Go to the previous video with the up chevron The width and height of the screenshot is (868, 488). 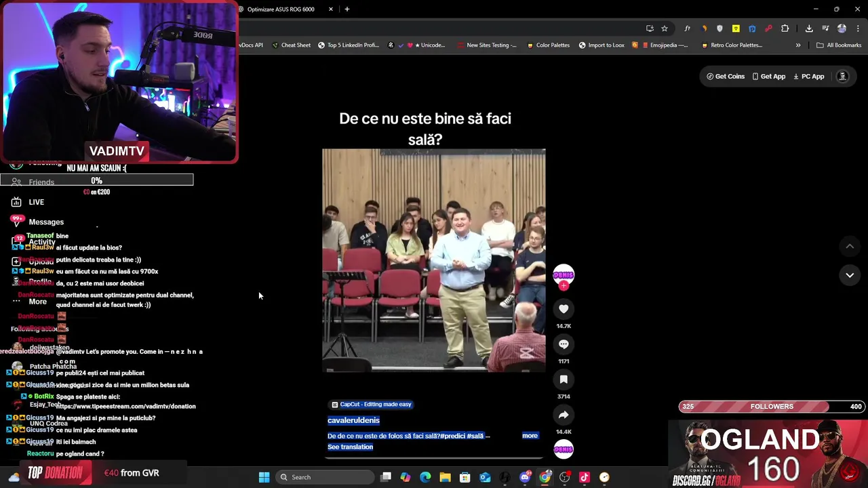pyautogui.click(x=850, y=246)
